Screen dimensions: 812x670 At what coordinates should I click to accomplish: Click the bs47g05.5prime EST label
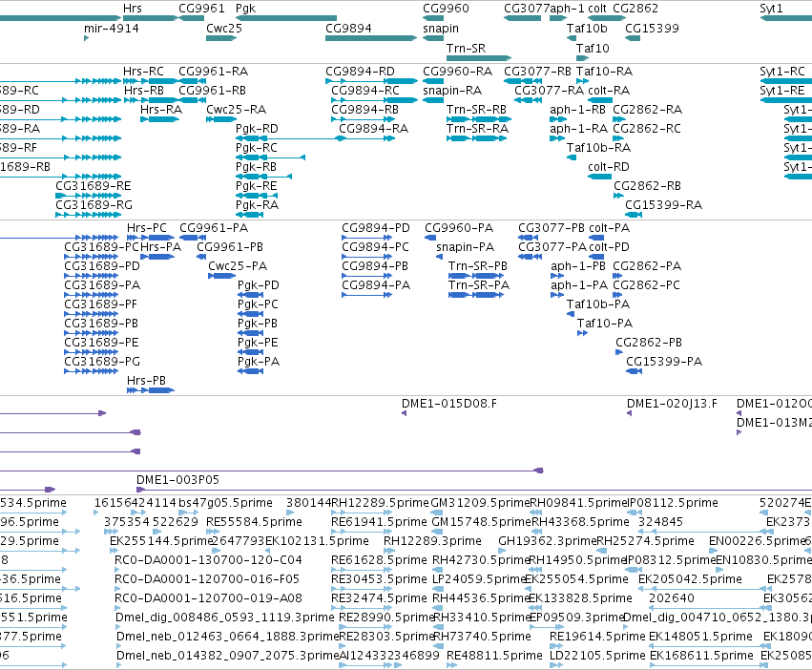point(225,503)
